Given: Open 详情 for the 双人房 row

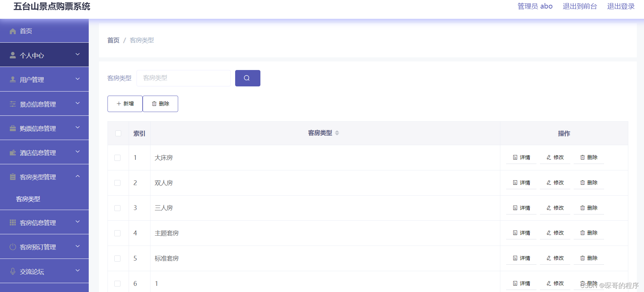Looking at the screenshot, I should point(521,183).
